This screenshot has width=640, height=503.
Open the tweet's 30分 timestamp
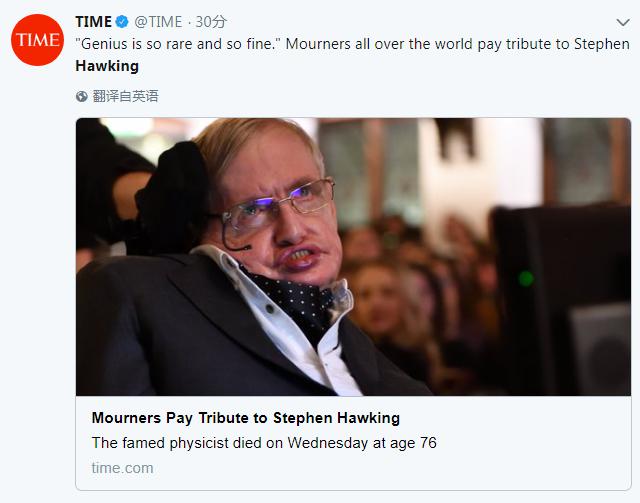(x=210, y=22)
